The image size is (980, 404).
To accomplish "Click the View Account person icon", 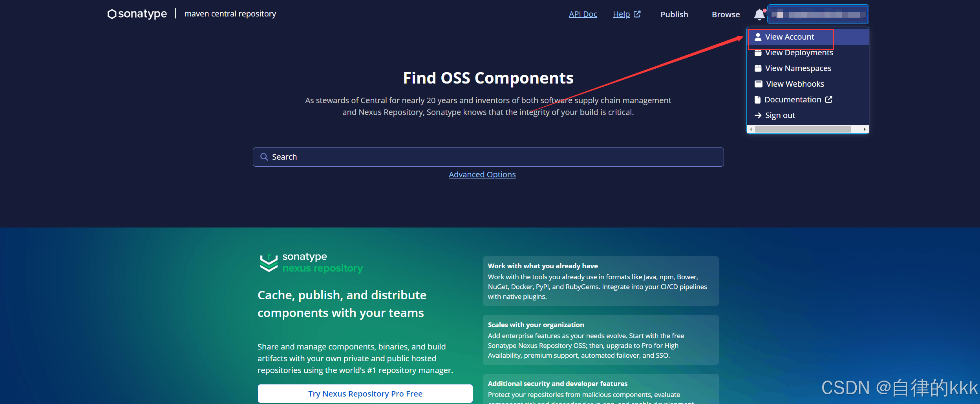I will tap(758, 37).
